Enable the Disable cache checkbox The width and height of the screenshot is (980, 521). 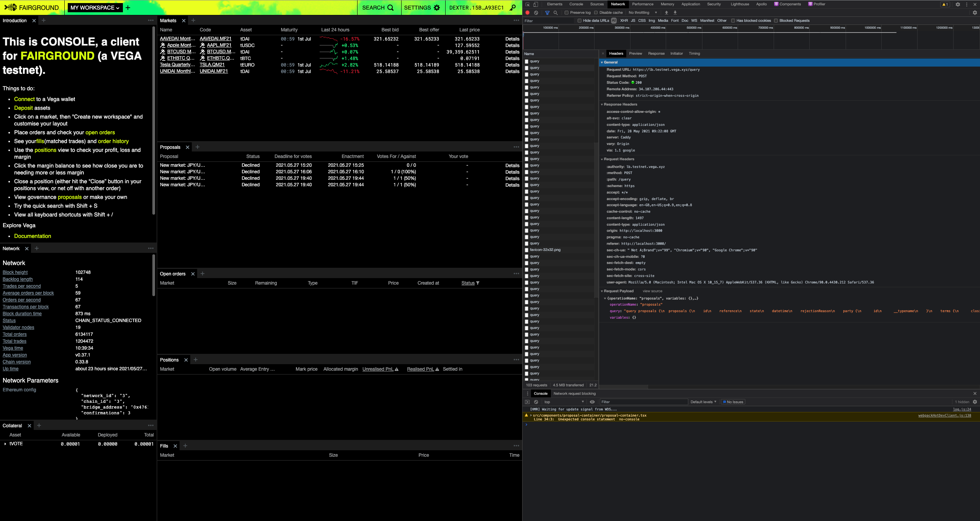click(596, 12)
